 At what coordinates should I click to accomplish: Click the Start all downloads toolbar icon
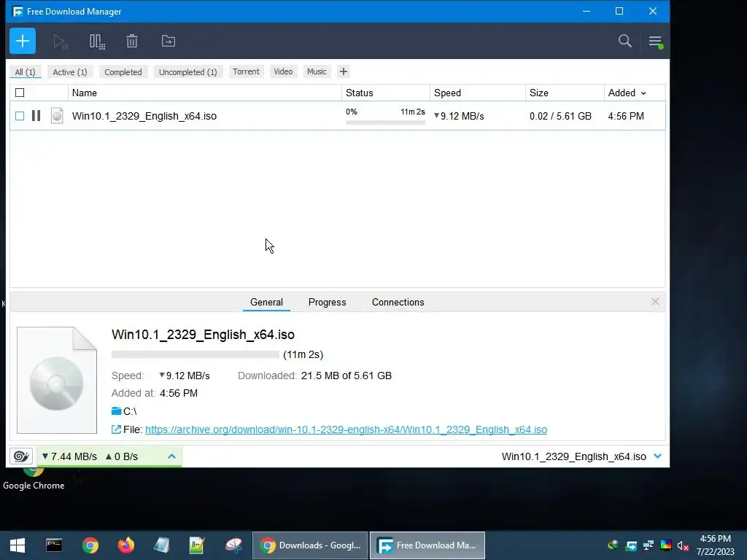(61, 42)
